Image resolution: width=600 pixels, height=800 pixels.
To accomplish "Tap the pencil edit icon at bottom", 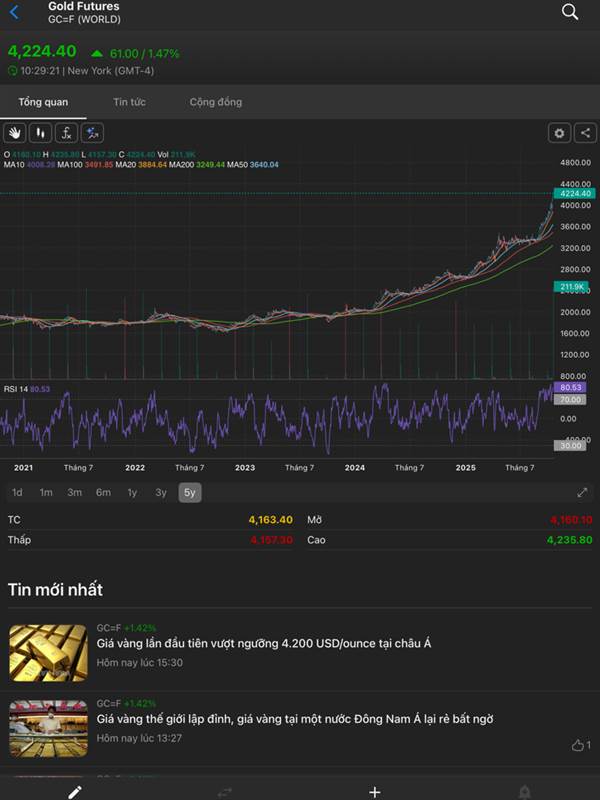I will click(74, 791).
